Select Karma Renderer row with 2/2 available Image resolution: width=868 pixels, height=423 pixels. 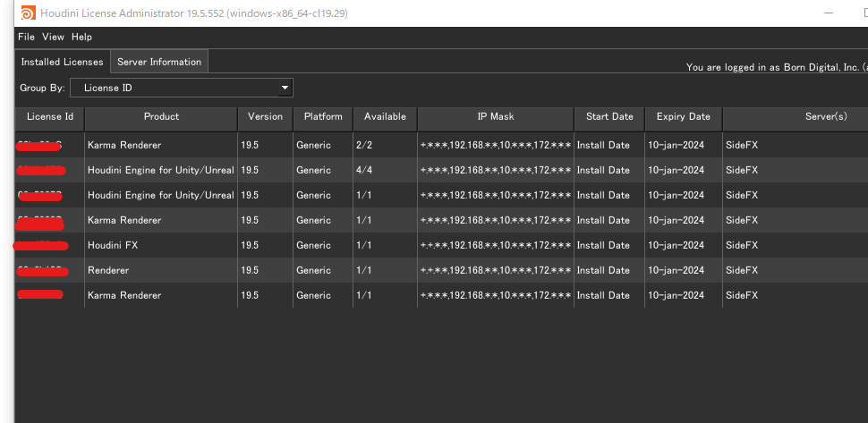(441, 146)
